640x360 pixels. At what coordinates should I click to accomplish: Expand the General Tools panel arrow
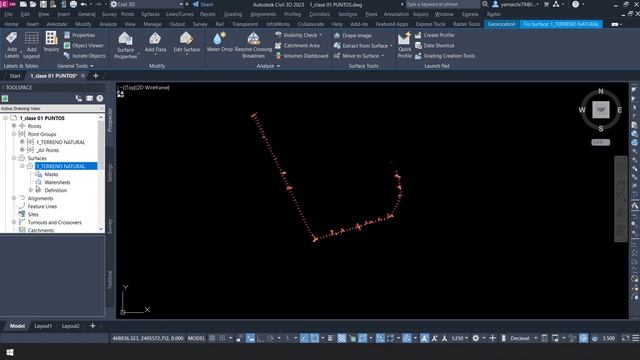point(92,66)
